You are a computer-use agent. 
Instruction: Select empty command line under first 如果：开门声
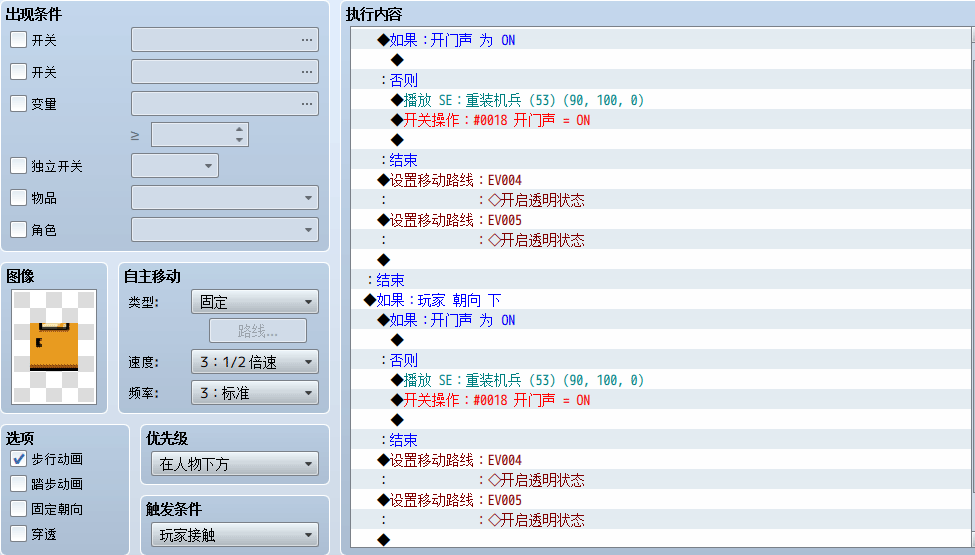[660, 60]
